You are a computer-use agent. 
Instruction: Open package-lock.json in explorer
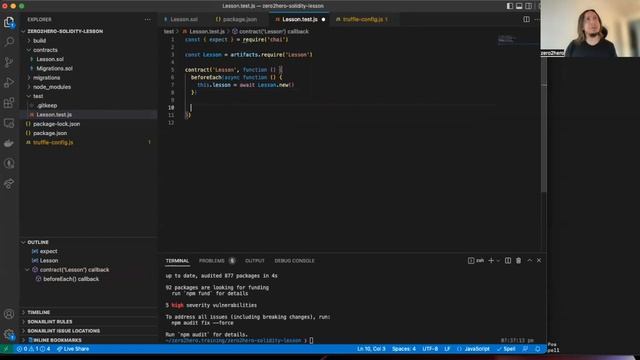(x=56, y=124)
